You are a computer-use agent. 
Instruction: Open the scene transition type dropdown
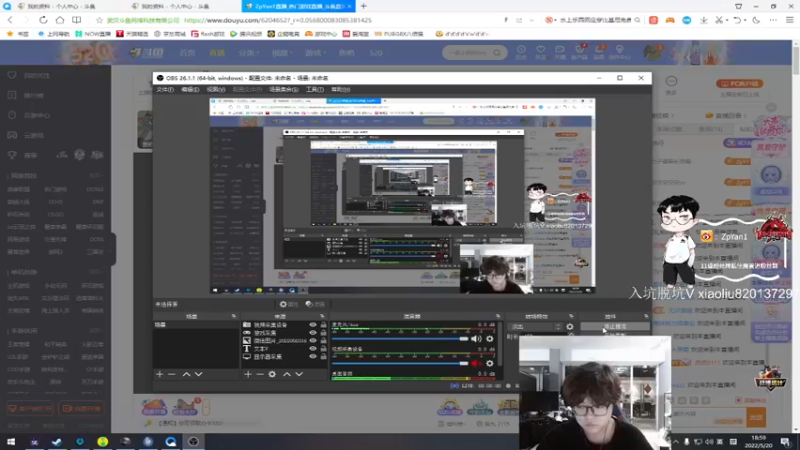tap(536, 327)
